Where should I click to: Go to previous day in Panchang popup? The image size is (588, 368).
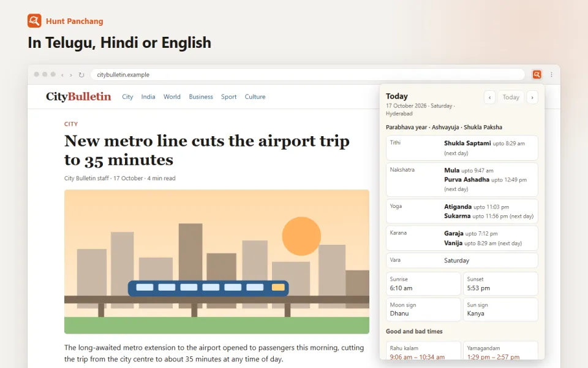(489, 98)
